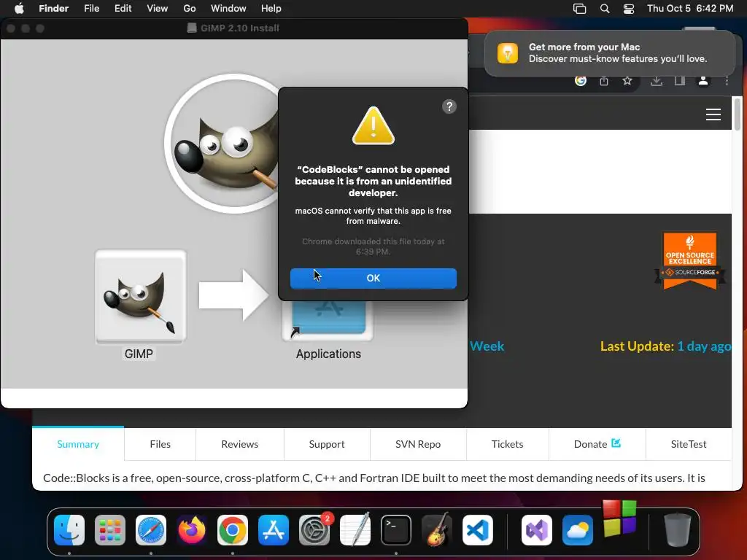747x560 pixels.
Task: Switch to the Support tab
Action: [x=327, y=444]
